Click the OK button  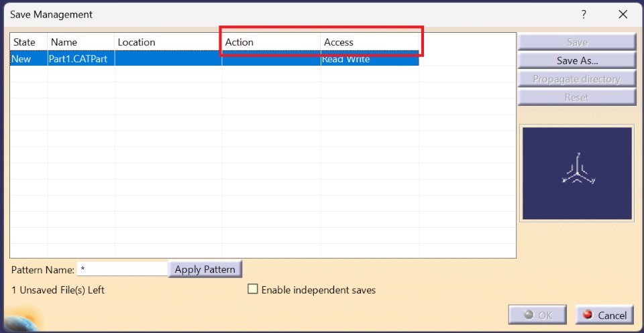point(538,315)
